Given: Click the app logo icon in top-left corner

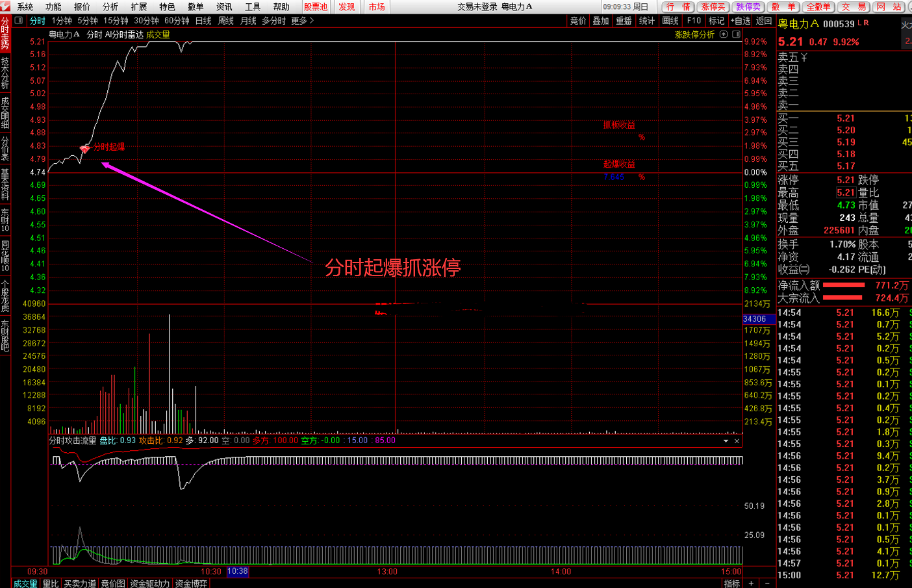Looking at the screenshot, I should pyautogui.click(x=5, y=6).
